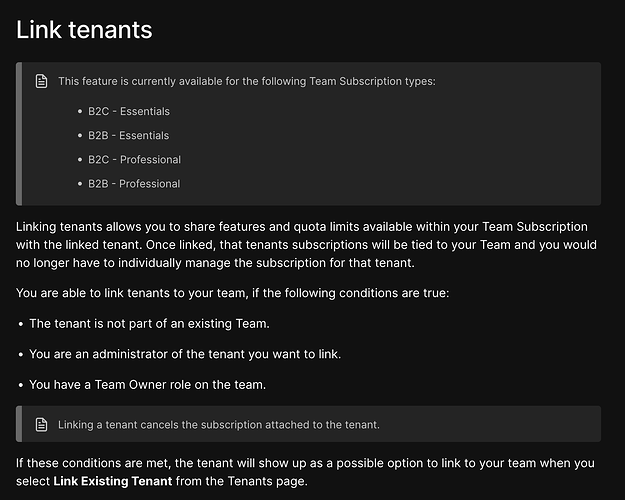This screenshot has width=625, height=500.
Task: Click the bold Link Existing Tenant text
Action: (113, 481)
